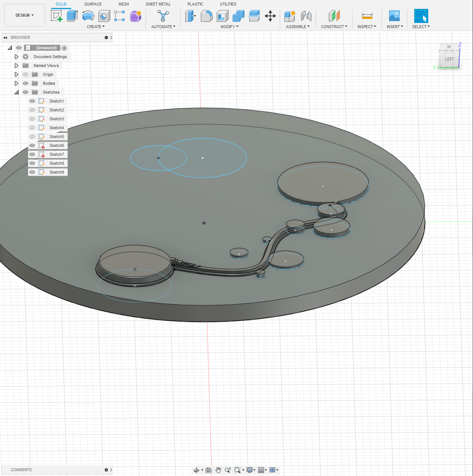473x476 pixels.
Task: Hide Sketch6 using its visibility eye
Action: [x=32, y=145]
